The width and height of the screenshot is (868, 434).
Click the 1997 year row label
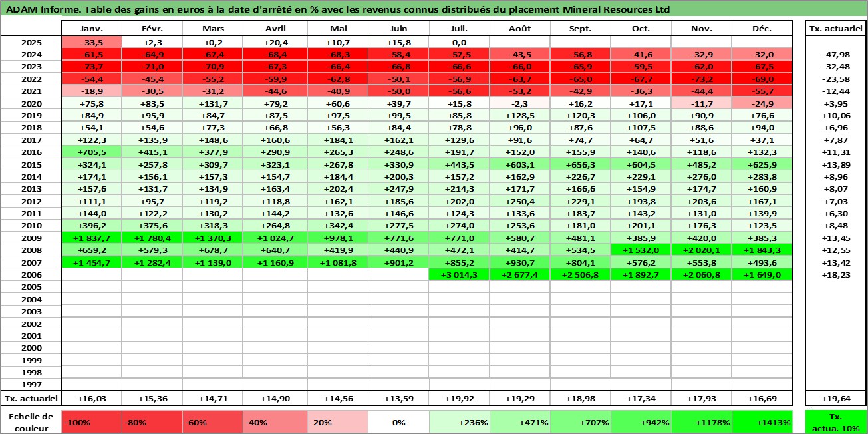click(x=31, y=384)
